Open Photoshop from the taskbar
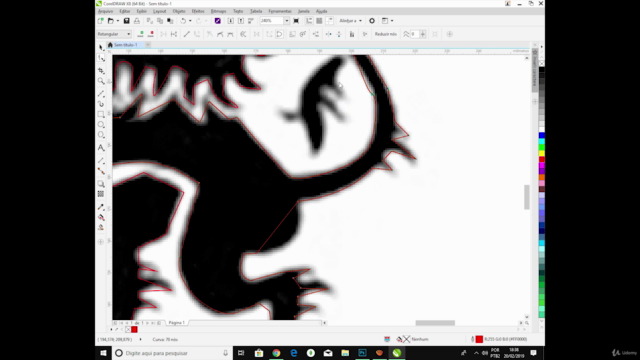This screenshot has width=640, height=360. coord(362,353)
